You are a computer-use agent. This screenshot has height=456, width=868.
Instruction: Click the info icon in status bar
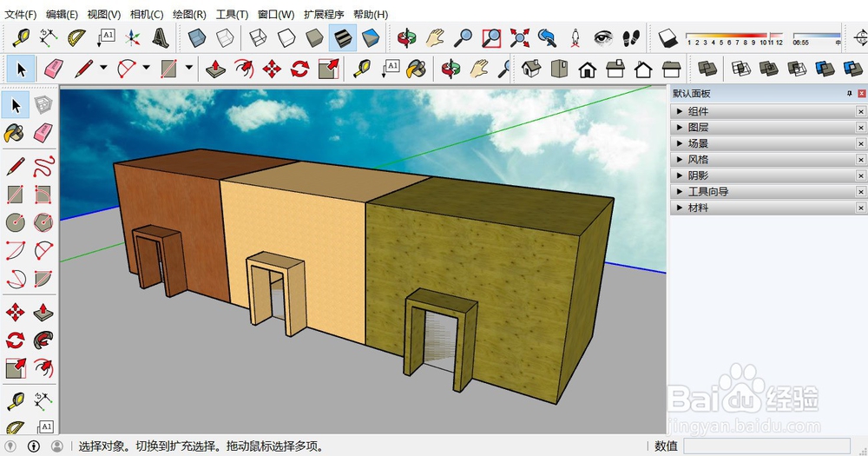tap(34, 446)
